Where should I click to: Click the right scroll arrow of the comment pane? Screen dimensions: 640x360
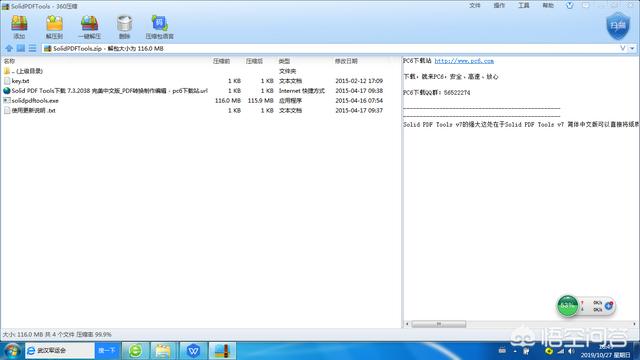[x=634, y=324]
